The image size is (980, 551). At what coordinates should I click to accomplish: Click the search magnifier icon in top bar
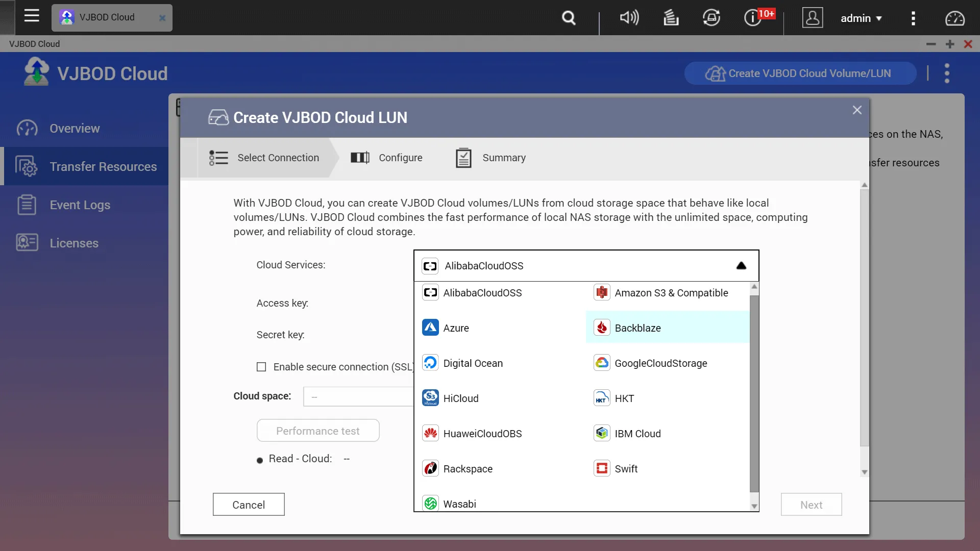click(569, 18)
